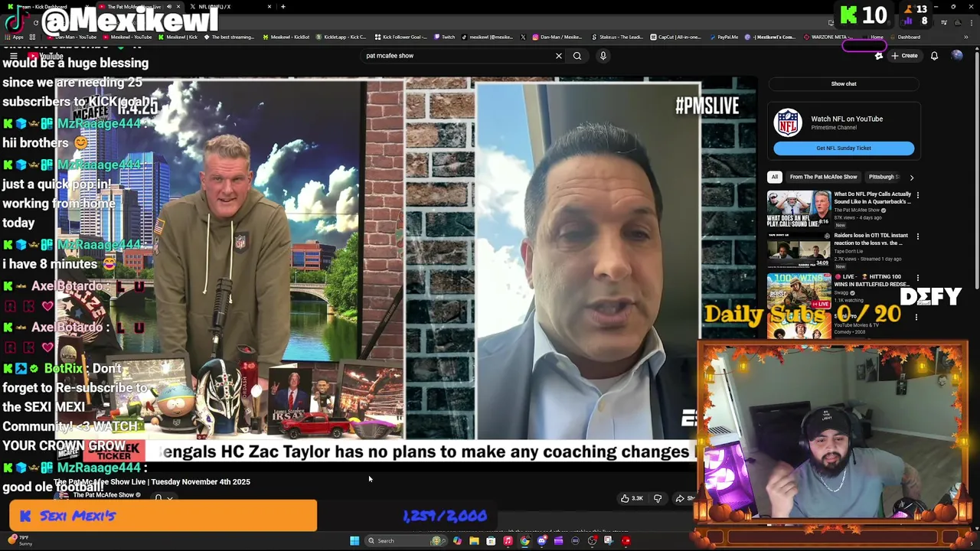Screen dimensions: 980x551
Task: Click the Windows taskbar Search box
Action: tap(406, 541)
